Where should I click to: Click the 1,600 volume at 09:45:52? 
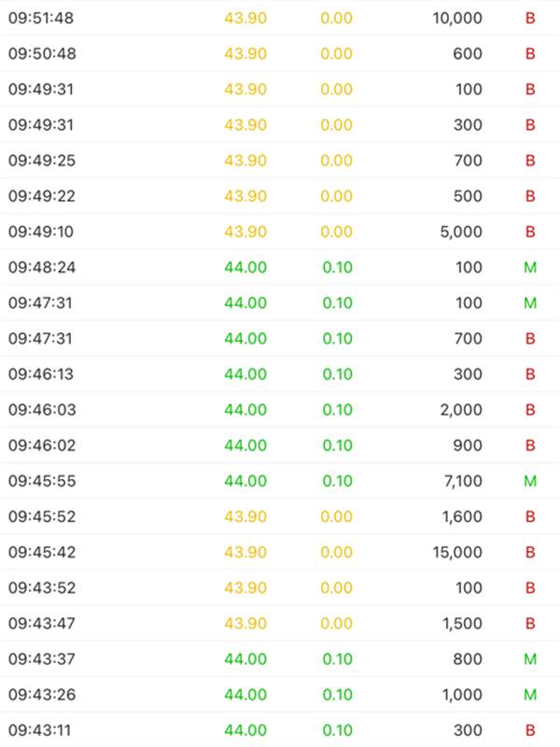[462, 517]
